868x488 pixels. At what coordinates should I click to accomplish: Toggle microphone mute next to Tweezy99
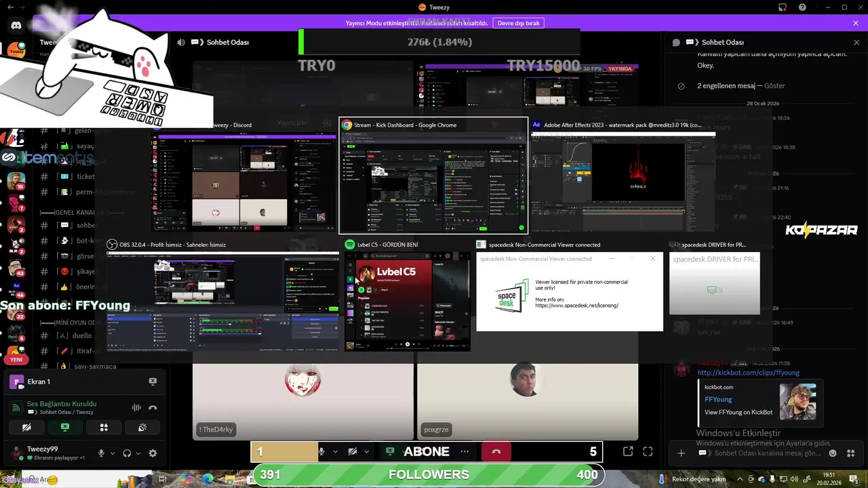coord(102,453)
